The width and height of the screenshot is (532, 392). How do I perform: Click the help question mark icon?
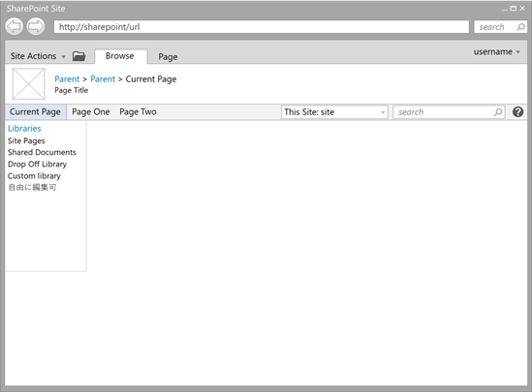[517, 112]
